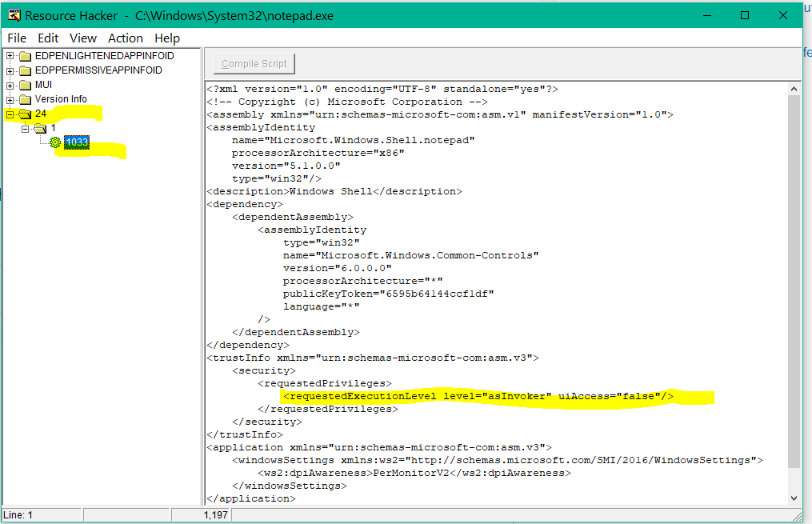Screen dimensions: 812x524
Task: Select the EDPPERMISSIVEAPPINFOID tree label
Action: click(98, 70)
